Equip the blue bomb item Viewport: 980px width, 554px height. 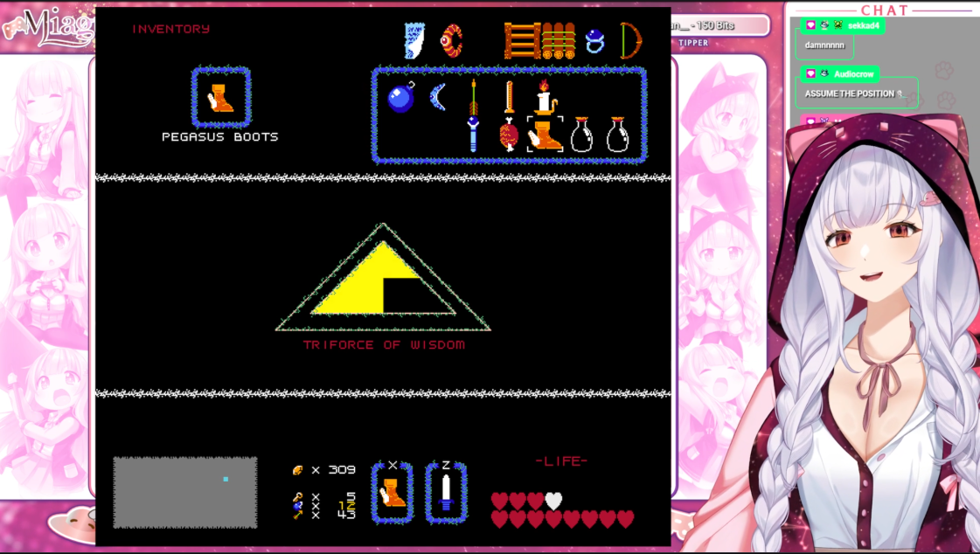point(401,98)
